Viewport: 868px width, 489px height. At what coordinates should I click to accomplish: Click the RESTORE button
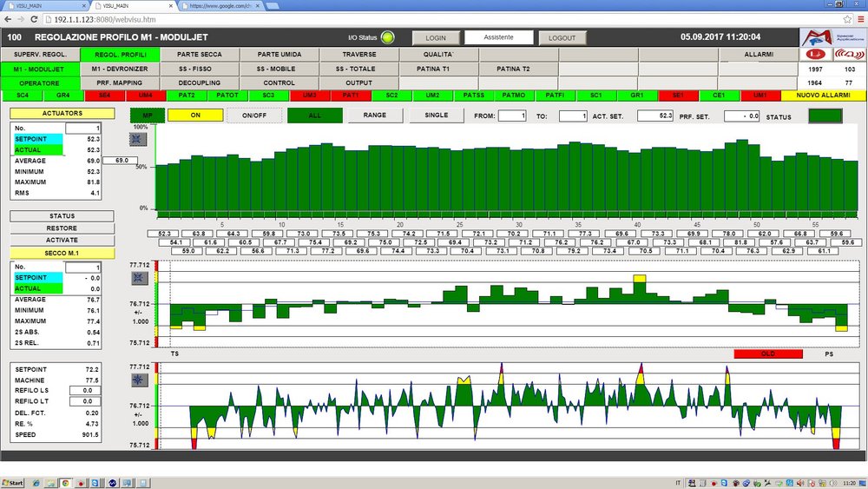[62, 228]
